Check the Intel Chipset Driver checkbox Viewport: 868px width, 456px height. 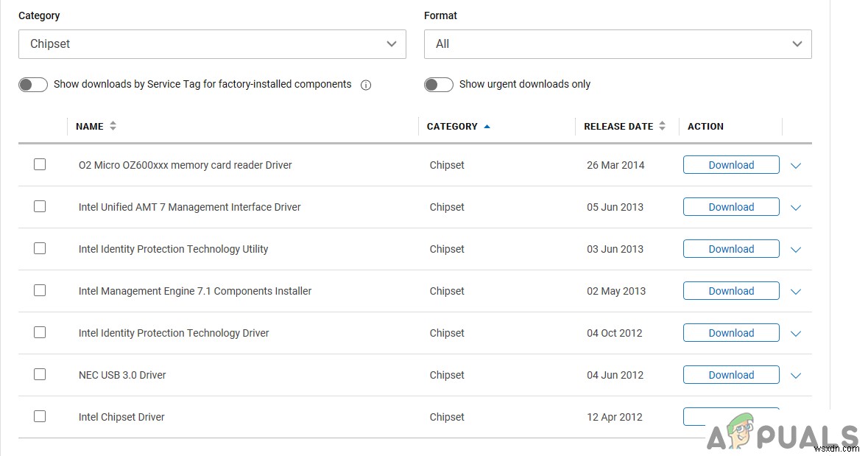click(40, 416)
